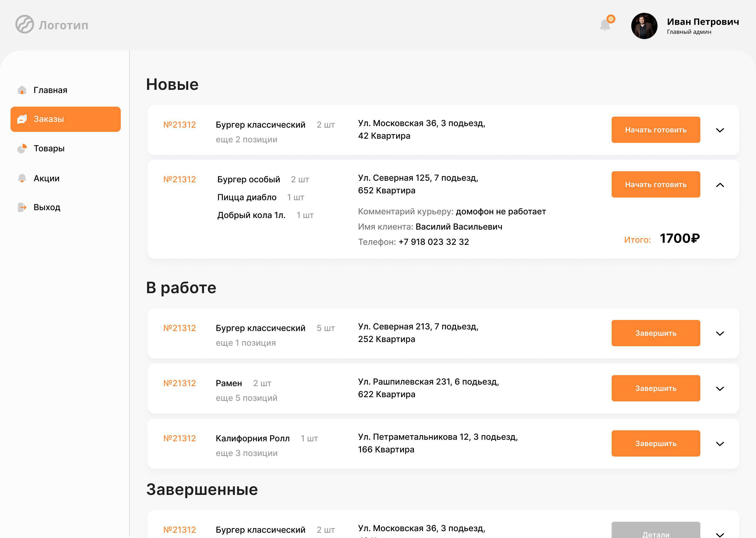This screenshot has width=756, height=538.
Task: Click the Выход logout arrow icon
Action: pos(22,207)
